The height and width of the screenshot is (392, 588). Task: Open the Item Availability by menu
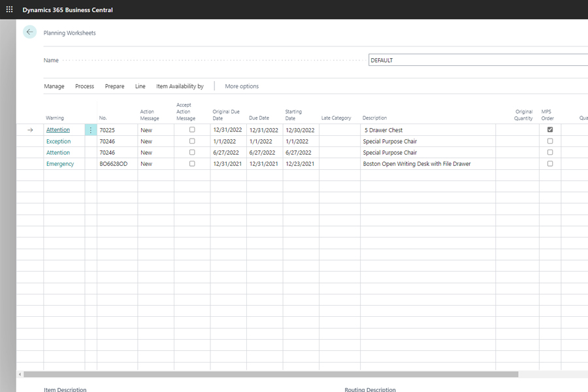180,86
